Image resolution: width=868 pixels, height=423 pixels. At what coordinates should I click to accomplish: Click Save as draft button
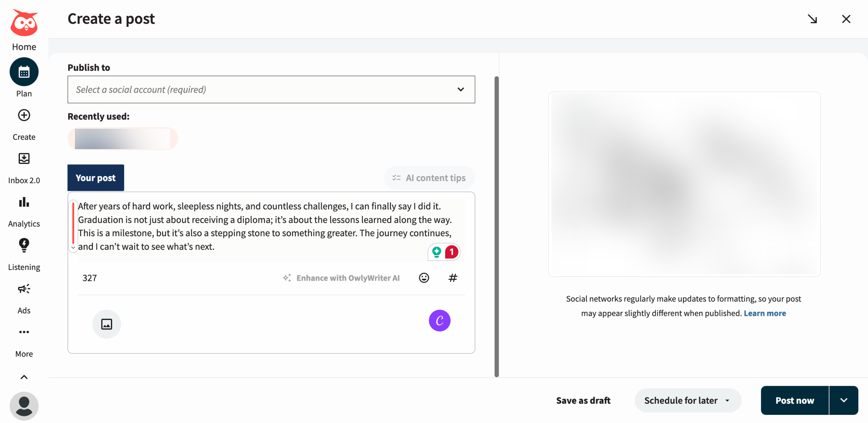click(583, 400)
